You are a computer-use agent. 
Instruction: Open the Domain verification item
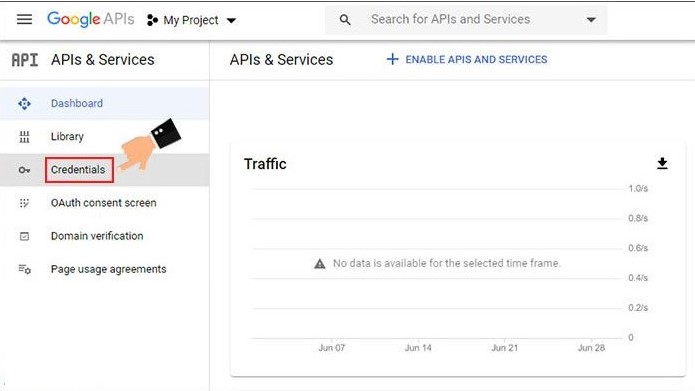tap(105, 236)
